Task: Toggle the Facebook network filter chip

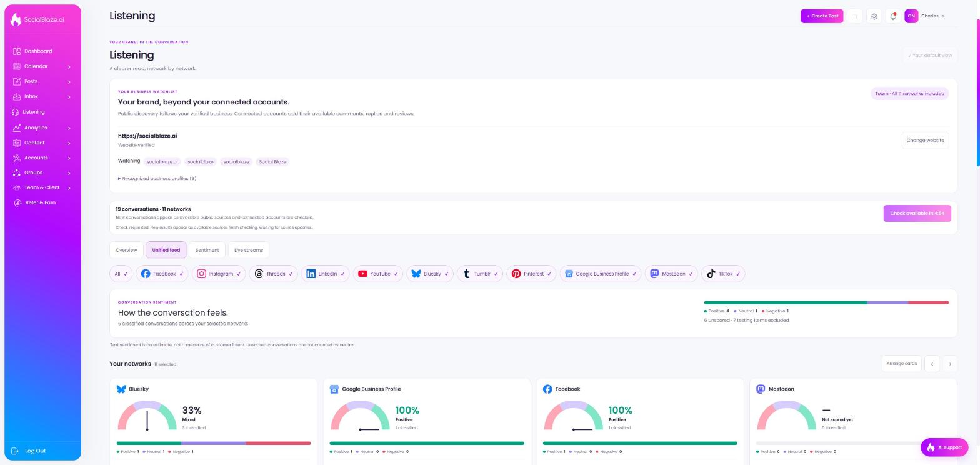Action: pyautogui.click(x=162, y=274)
